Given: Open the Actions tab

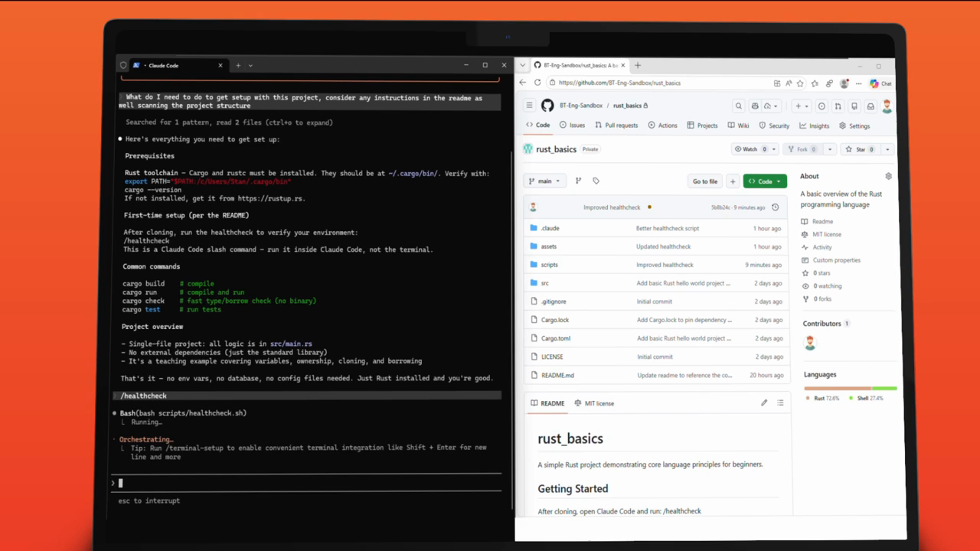Looking at the screenshot, I should [662, 126].
